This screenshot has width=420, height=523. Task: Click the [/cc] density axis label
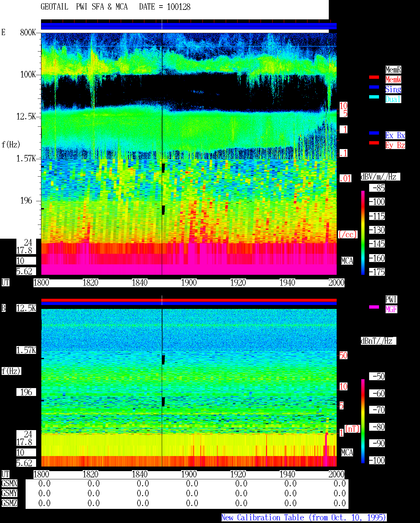[x=347, y=235]
